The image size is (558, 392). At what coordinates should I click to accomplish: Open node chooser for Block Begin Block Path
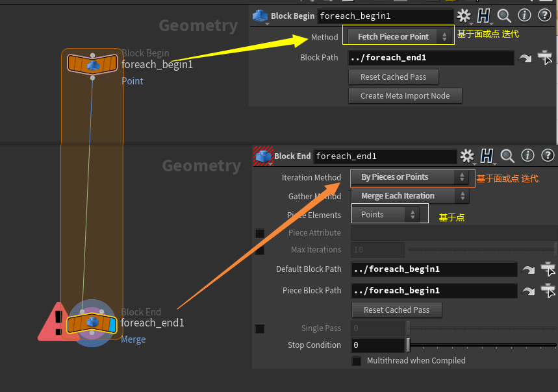click(545, 58)
